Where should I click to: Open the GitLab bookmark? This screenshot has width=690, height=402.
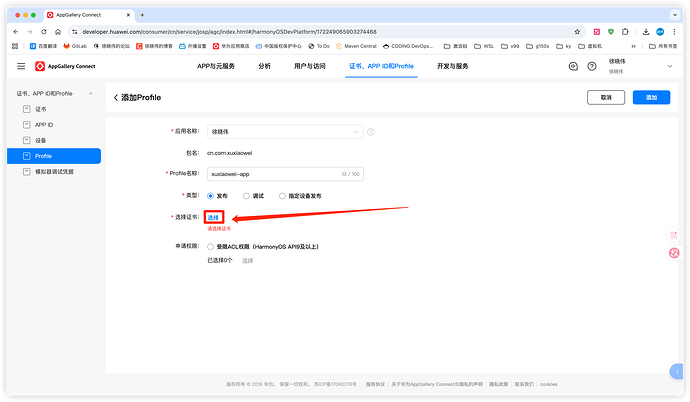pos(75,46)
